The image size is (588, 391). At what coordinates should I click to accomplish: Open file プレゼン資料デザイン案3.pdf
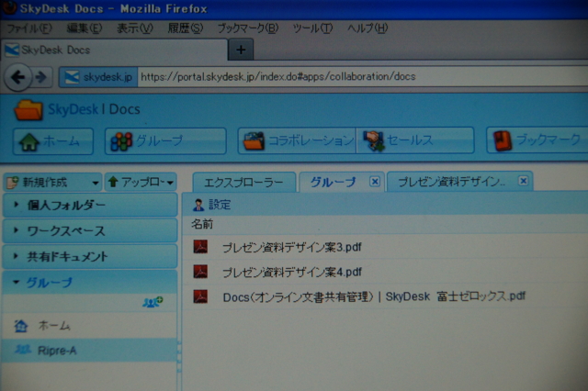pyautogui.click(x=292, y=248)
